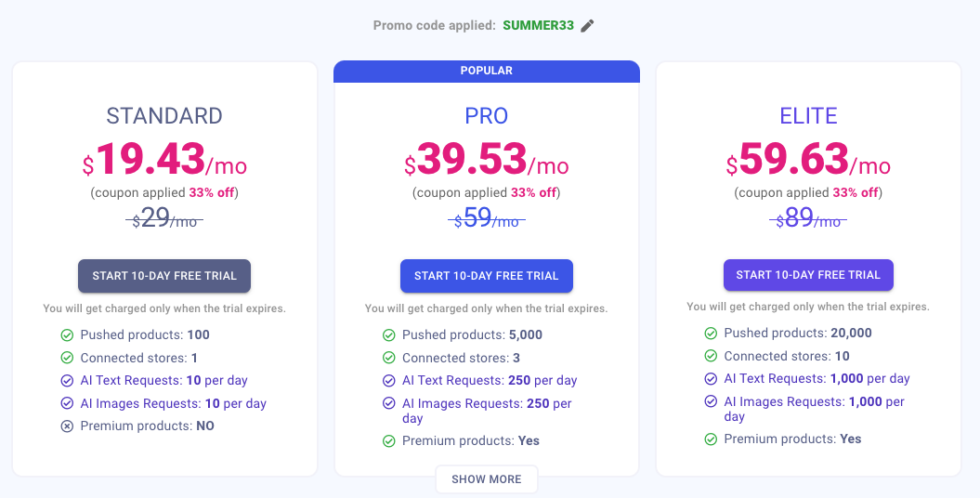
Task: Click the badge icon beside Elite AI Images Requests
Action: 711,402
